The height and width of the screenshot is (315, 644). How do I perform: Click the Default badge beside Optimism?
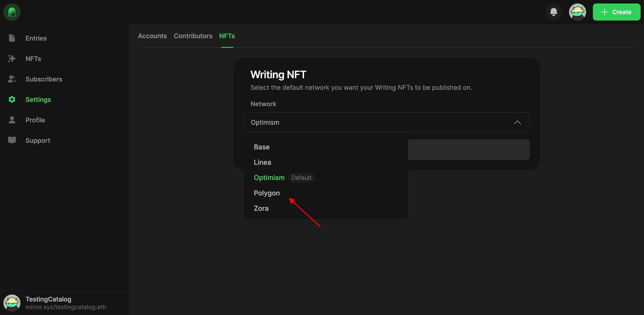[x=301, y=178]
